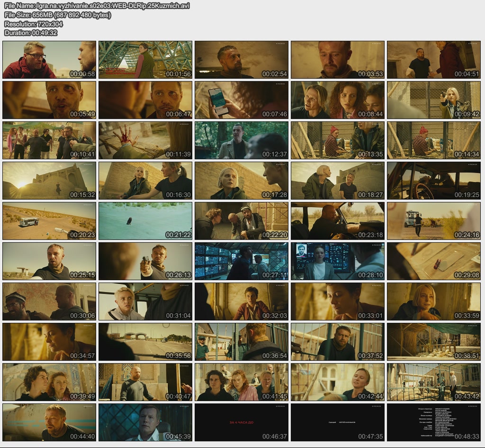Select the black red-text frame at 00:46:37

[x=242, y=422]
